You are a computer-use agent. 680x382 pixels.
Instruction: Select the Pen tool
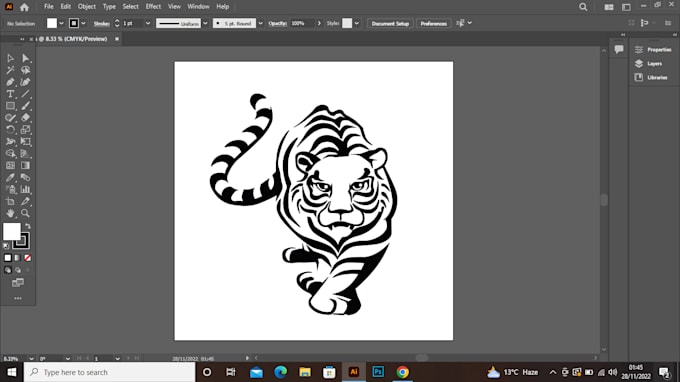click(x=10, y=82)
